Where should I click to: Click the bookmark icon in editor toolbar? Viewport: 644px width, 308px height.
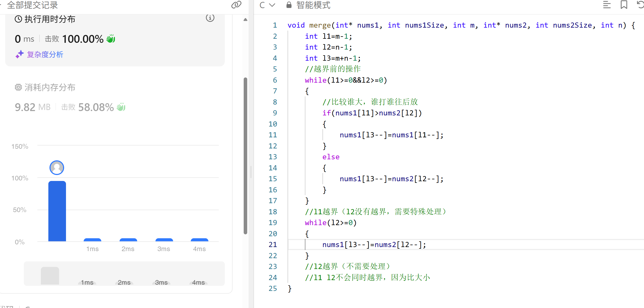point(624,5)
